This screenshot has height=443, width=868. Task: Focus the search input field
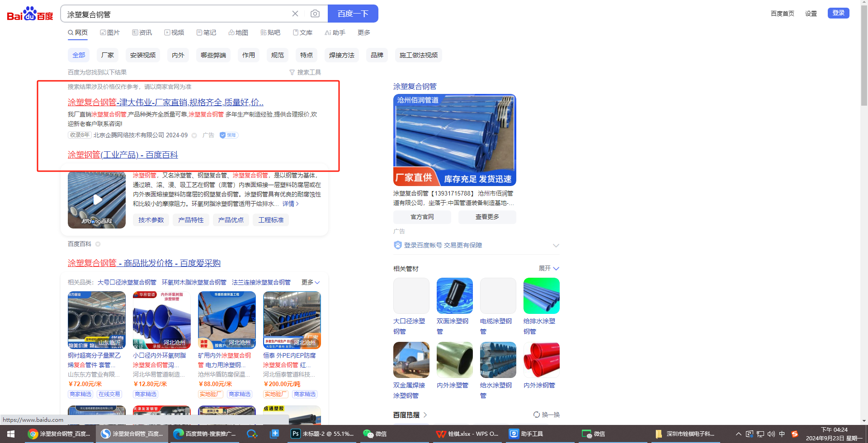click(176, 14)
